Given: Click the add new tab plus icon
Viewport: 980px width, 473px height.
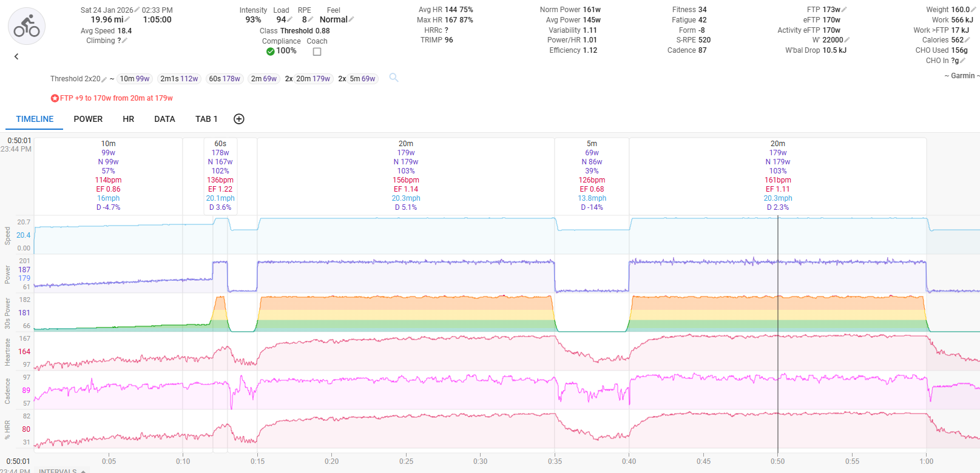Looking at the screenshot, I should [239, 119].
